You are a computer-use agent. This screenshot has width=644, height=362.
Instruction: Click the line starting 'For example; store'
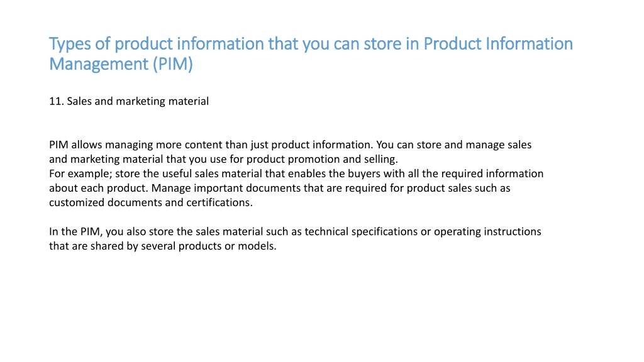tap(296, 173)
